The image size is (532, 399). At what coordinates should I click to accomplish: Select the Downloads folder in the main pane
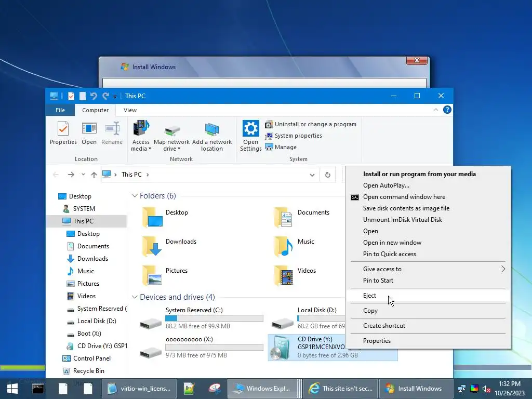click(x=169, y=246)
